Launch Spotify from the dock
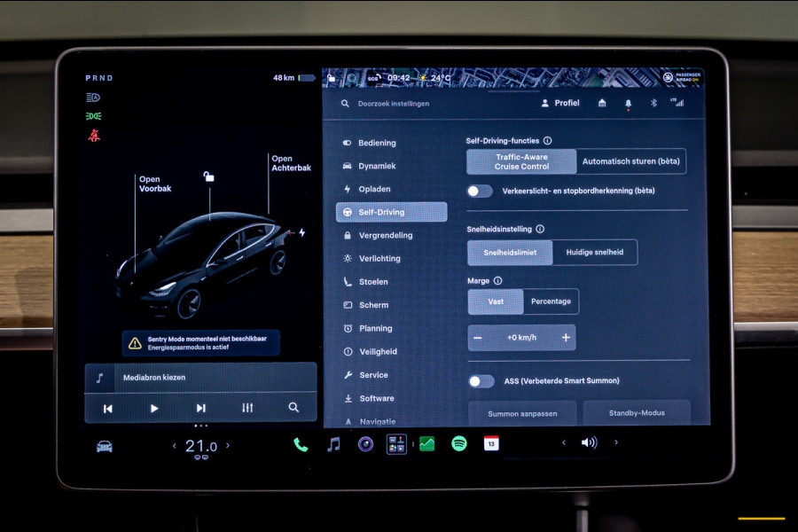 click(x=459, y=444)
